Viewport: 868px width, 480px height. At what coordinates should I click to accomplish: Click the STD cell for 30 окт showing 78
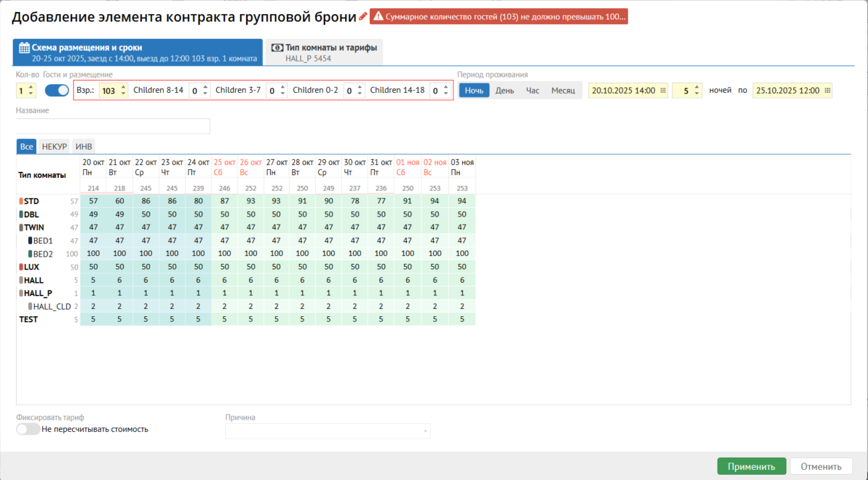click(x=355, y=201)
